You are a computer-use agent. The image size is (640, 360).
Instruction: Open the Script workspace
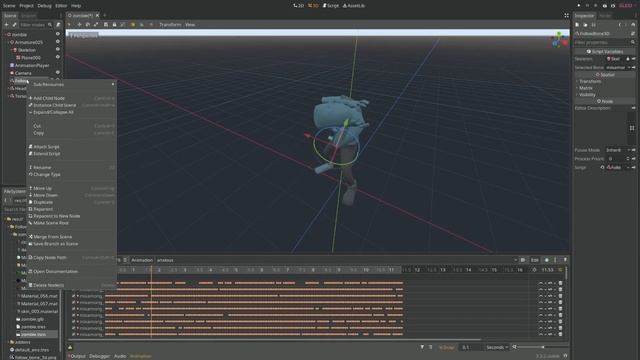click(x=331, y=6)
